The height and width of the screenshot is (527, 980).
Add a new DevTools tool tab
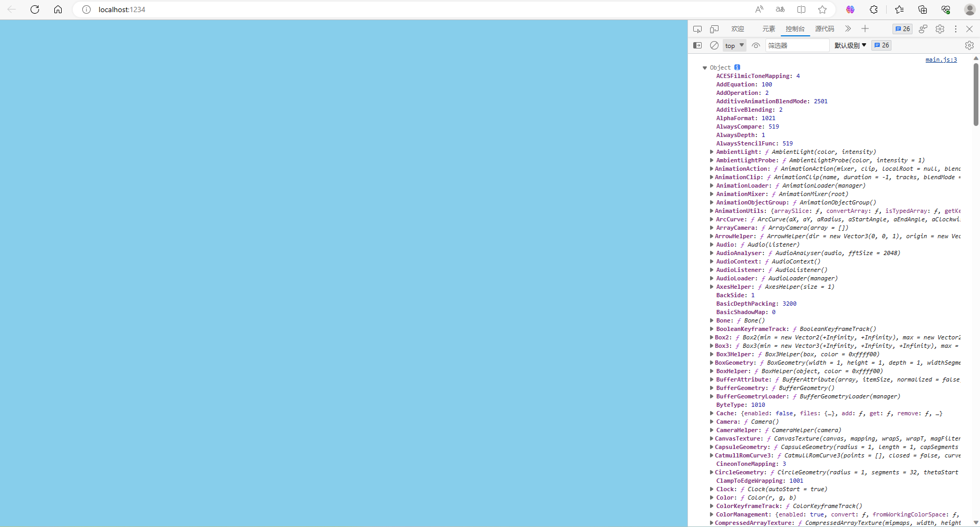(865, 29)
